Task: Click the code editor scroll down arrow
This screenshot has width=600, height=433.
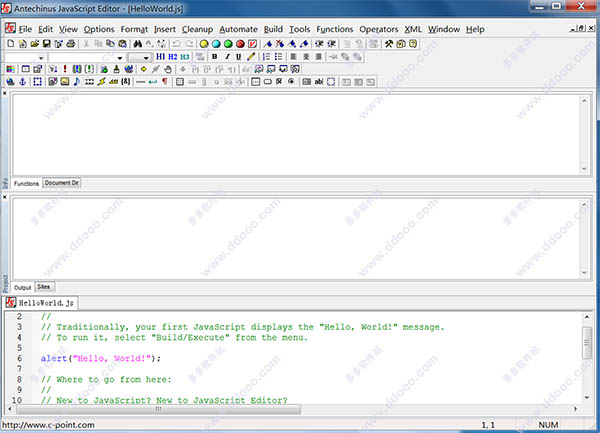Action: [587, 398]
